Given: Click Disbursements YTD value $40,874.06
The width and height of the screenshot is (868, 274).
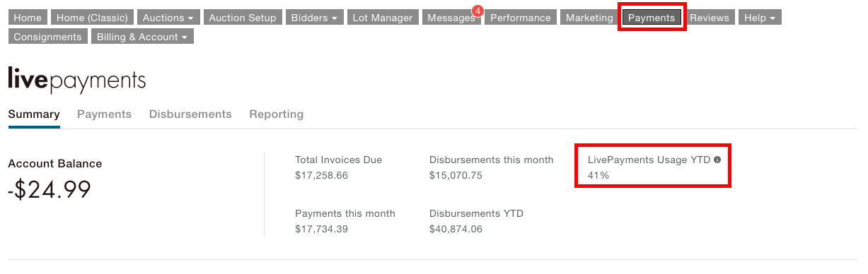Looking at the screenshot, I should pos(456,229).
